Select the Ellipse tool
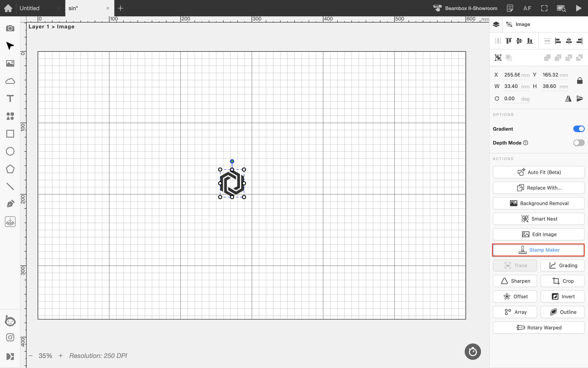 (x=10, y=151)
